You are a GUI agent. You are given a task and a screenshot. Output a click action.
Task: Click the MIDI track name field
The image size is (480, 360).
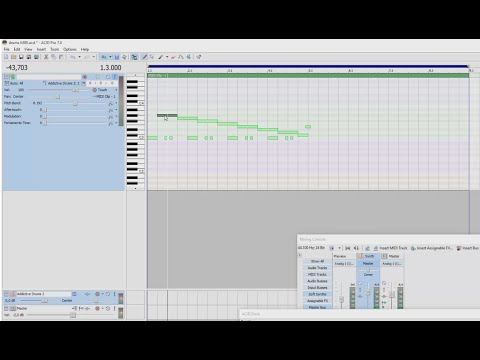coord(49,77)
